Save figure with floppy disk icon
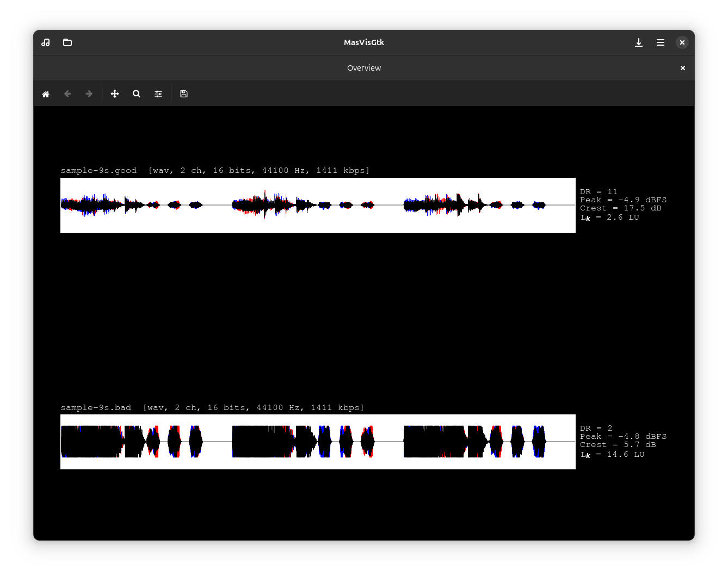This screenshot has width=728, height=577. 184,94
